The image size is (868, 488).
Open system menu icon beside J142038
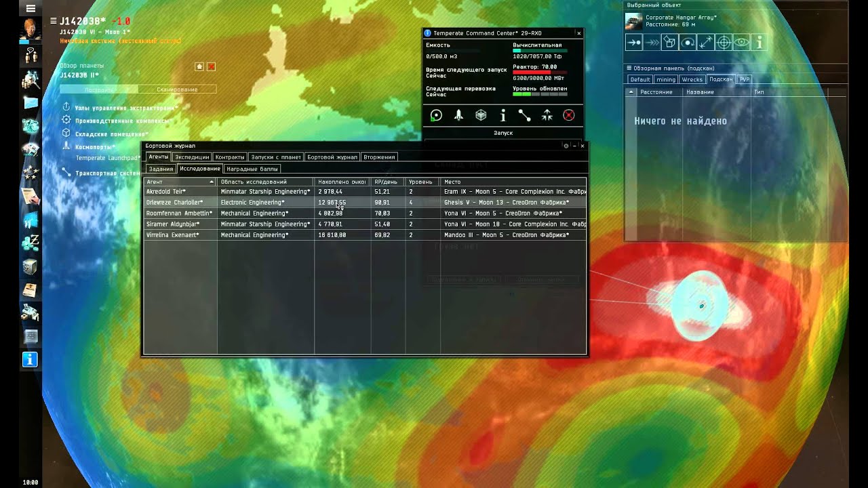tap(54, 21)
